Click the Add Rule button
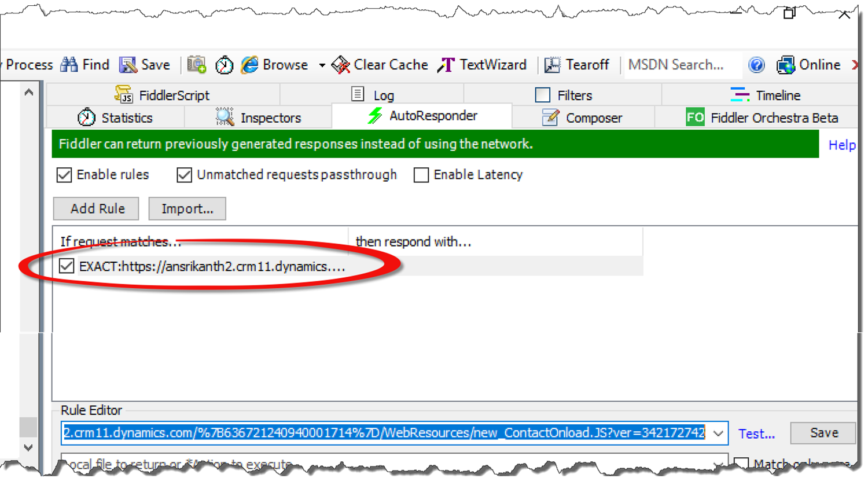The image size is (868, 485). [x=96, y=209]
